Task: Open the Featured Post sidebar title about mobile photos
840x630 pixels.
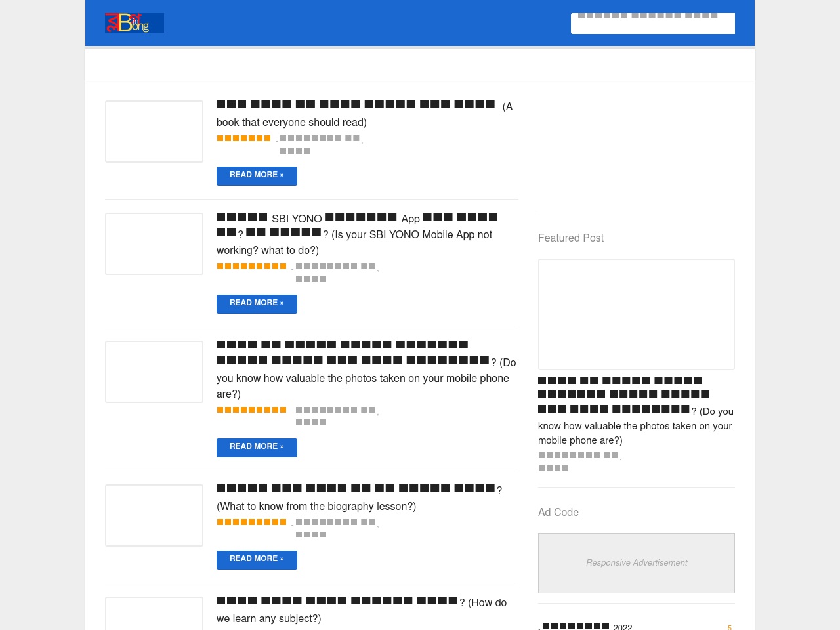Action: pos(636,411)
